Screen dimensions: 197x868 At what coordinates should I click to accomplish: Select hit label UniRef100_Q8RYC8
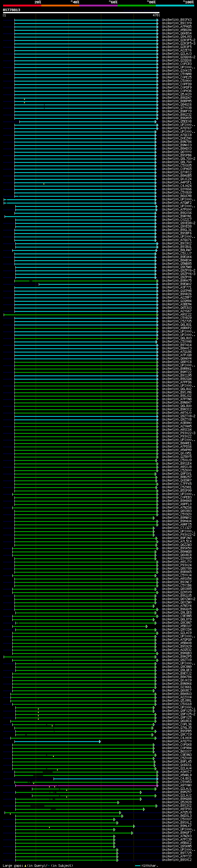176,362
